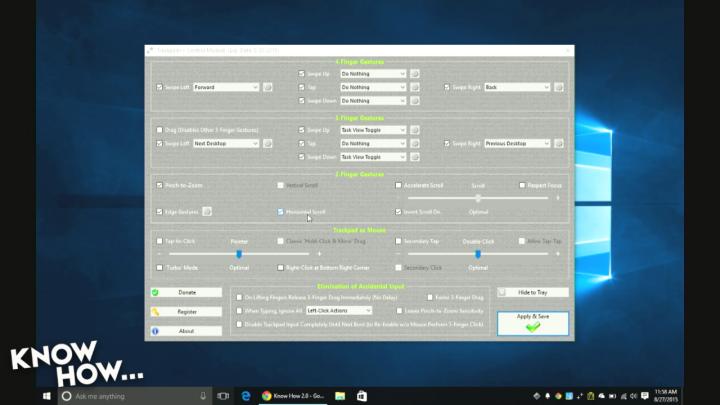This screenshot has width=720, height=405.
Task: Open Windows Store from the taskbar
Action: 362,396
